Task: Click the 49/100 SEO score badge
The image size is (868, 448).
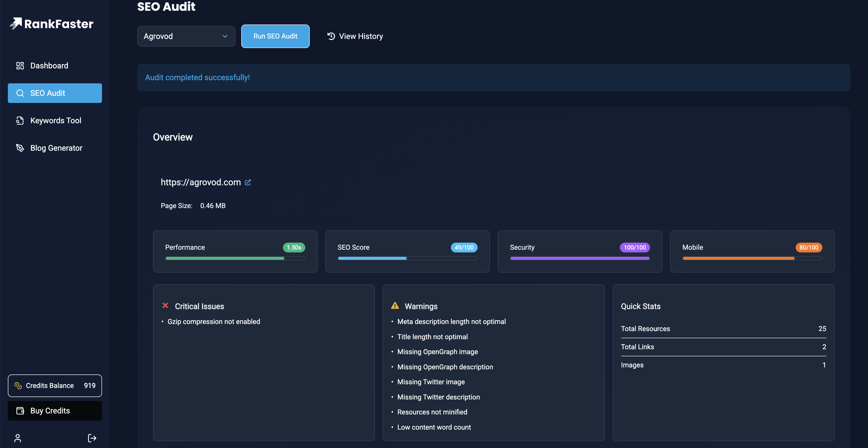Action: click(x=464, y=248)
